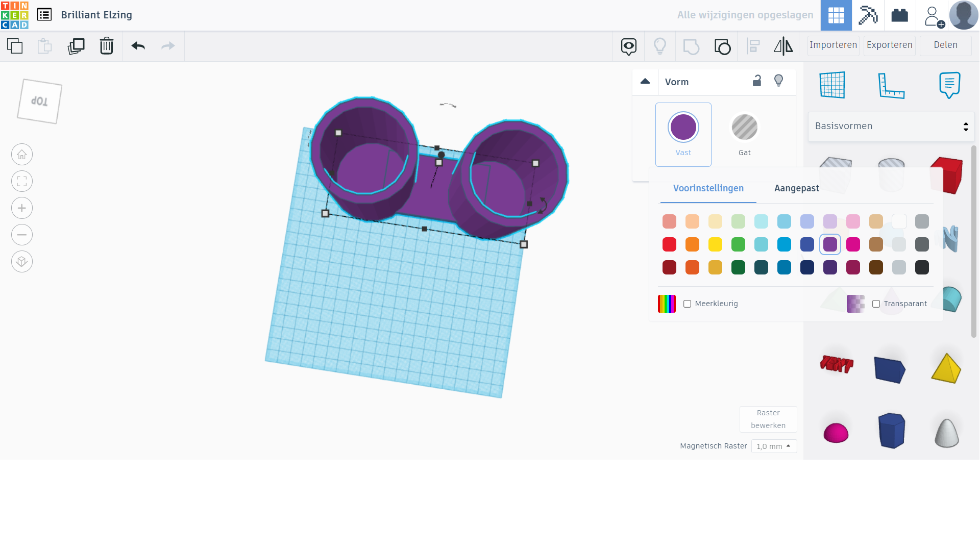Click Fit all in view button
Image resolution: width=980 pixels, height=551 pixels.
click(22, 181)
